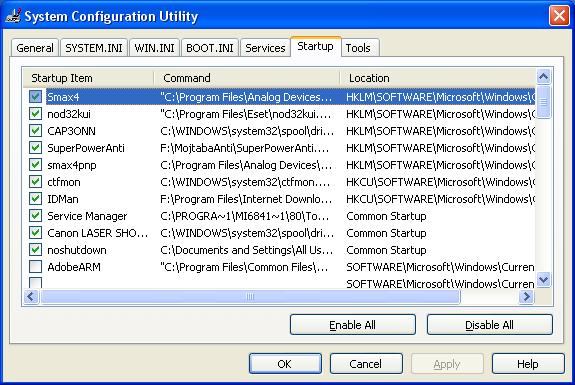Select the nod32kui row name
The image size is (575, 385).
click(x=69, y=114)
